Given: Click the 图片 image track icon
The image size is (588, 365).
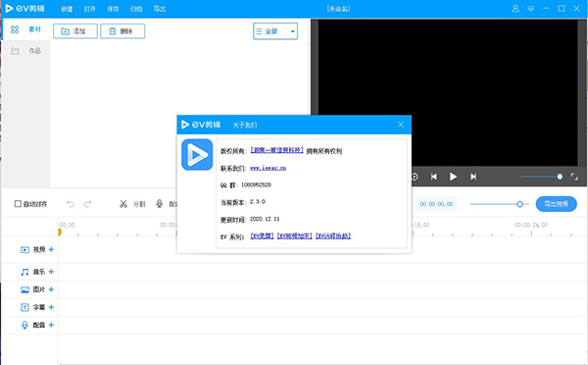Looking at the screenshot, I should pos(24,289).
